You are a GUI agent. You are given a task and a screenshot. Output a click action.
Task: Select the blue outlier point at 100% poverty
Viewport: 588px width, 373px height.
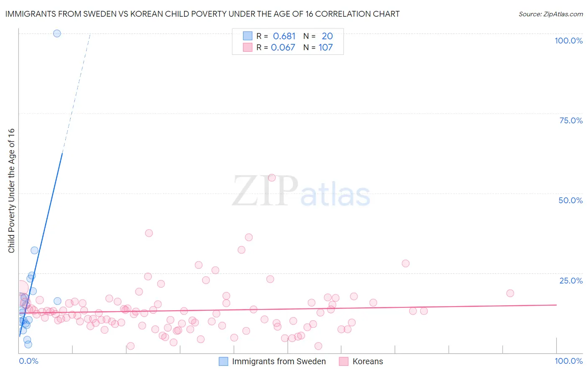pyautogui.click(x=57, y=33)
